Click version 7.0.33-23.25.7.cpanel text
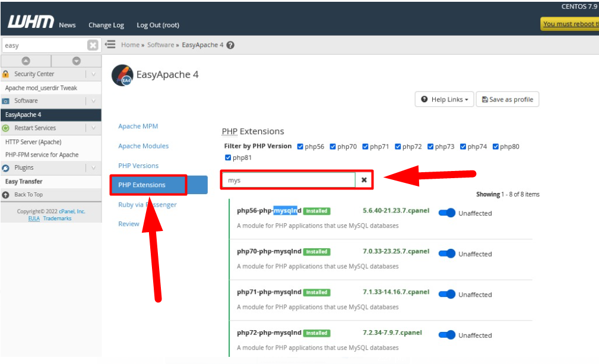This screenshot has height=364, width=599. [396, 251]
